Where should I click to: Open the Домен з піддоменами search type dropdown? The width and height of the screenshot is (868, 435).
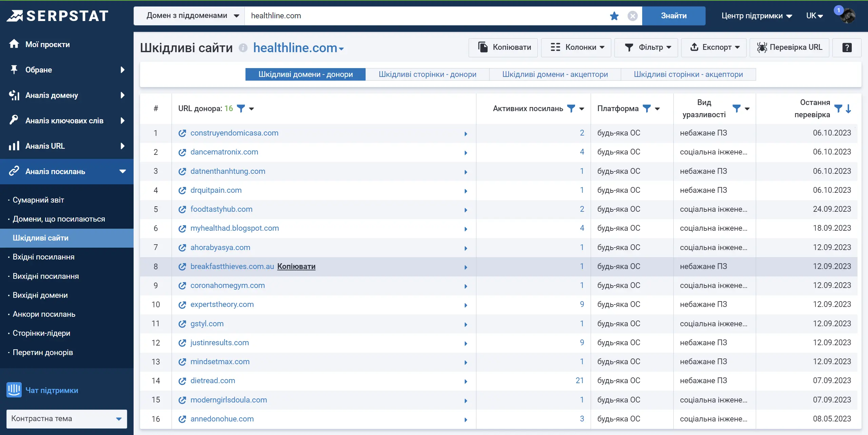pos(189,16)
